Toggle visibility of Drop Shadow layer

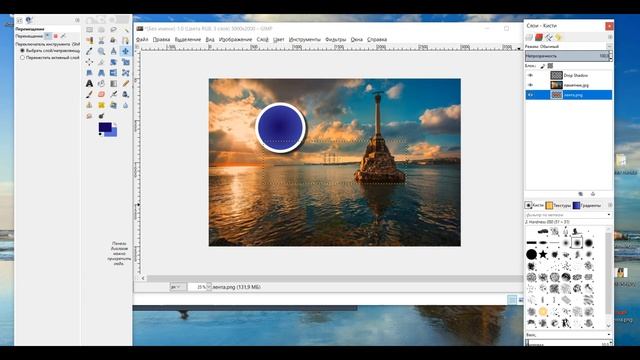click(530, 76)
